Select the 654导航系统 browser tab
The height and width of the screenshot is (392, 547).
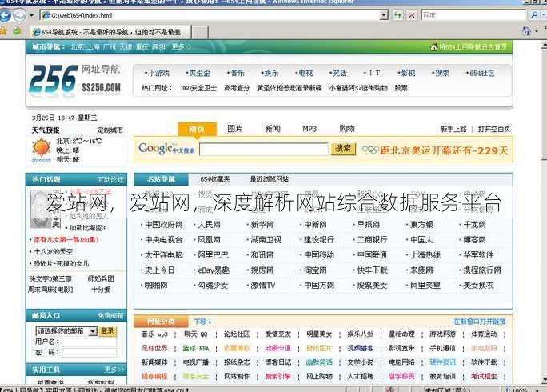point(110,32)
